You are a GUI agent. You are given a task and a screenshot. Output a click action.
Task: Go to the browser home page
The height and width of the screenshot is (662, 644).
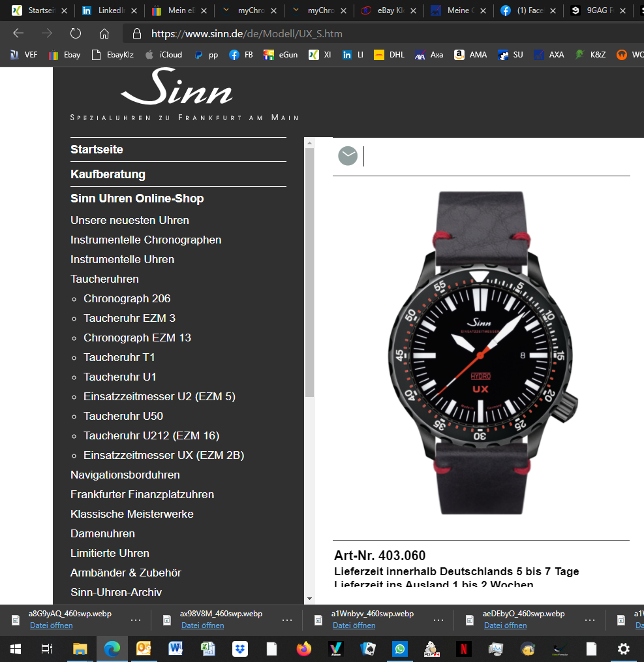pyautogui.click(x=104, y=34)
